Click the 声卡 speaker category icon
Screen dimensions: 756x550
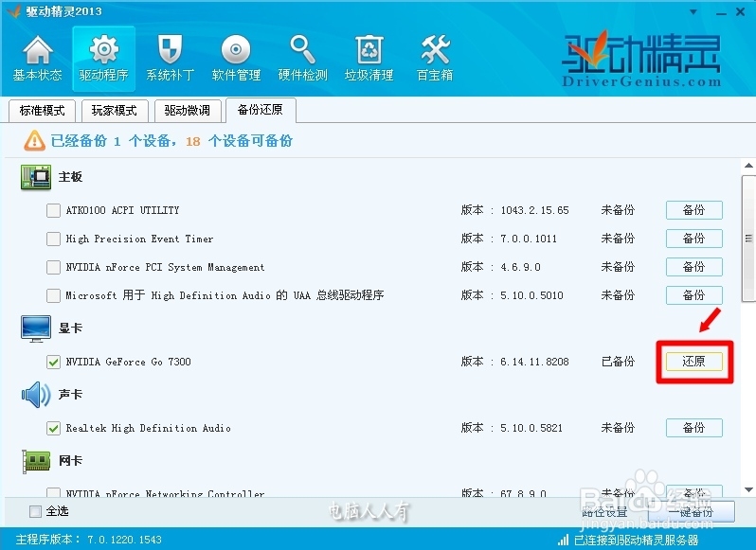point(36,395)
